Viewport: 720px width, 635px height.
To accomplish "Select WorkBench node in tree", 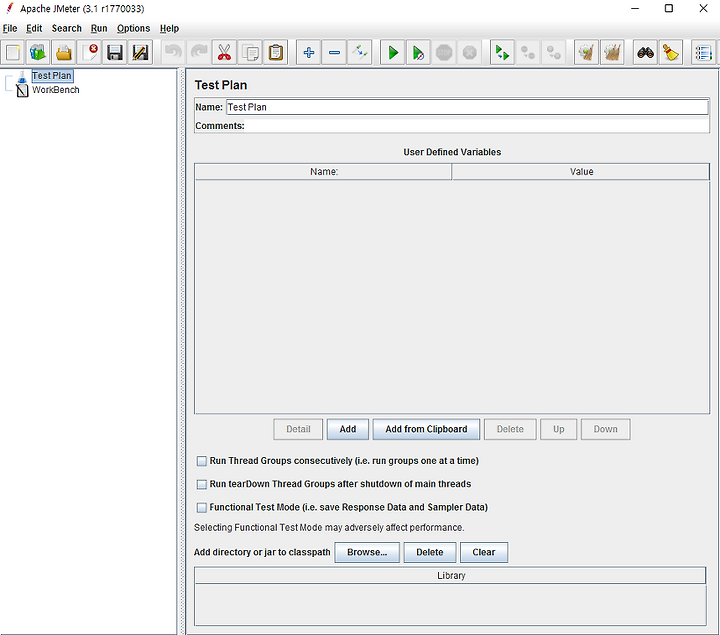I will click(x=56, y=90).
